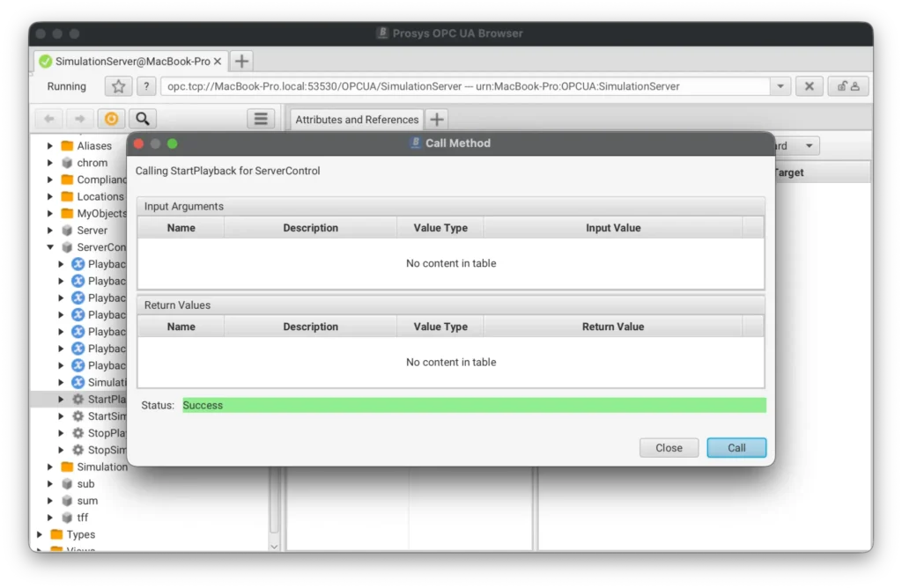902x588 pixels.
Task: Click Return Values Value Type column header
Action: pos(440,327)
